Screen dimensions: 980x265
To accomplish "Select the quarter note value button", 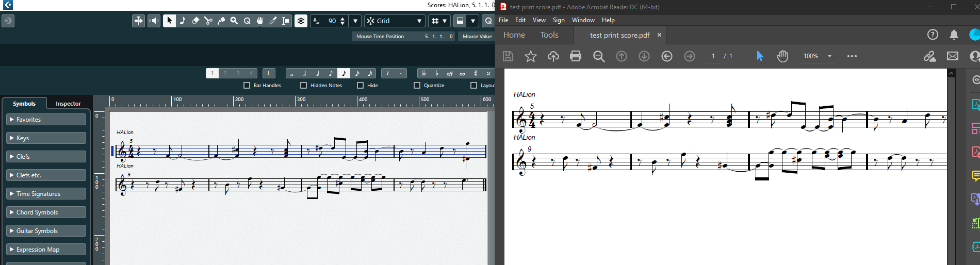I will pyautogui.click(x=318, y=73).
